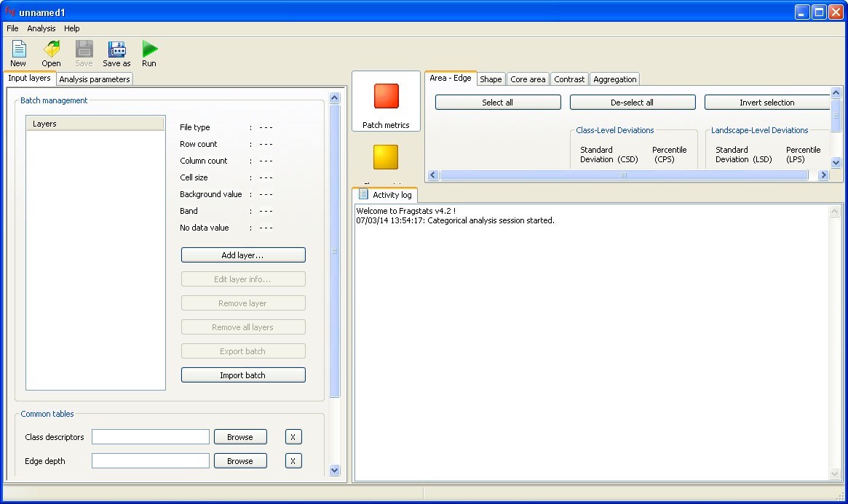Click the Import batch button
This screenshot has height=504, width=848.
point(243,375)
